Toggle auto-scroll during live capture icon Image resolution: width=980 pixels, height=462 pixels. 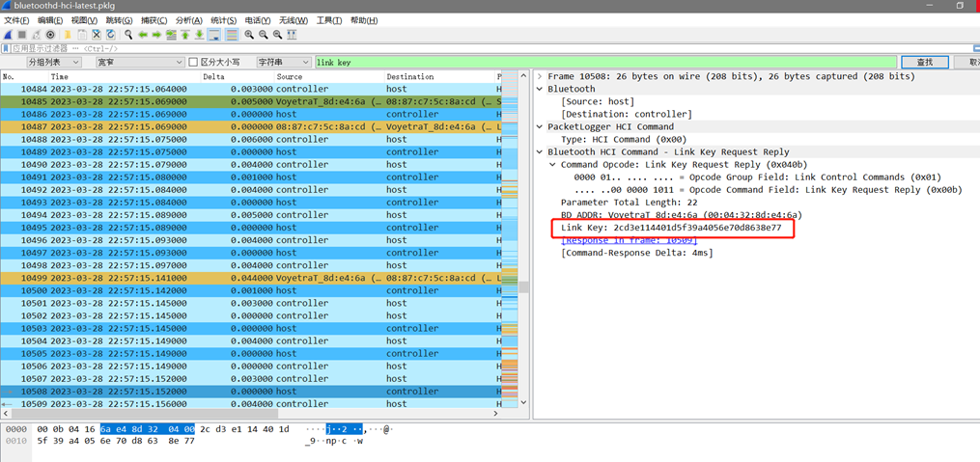214,35
